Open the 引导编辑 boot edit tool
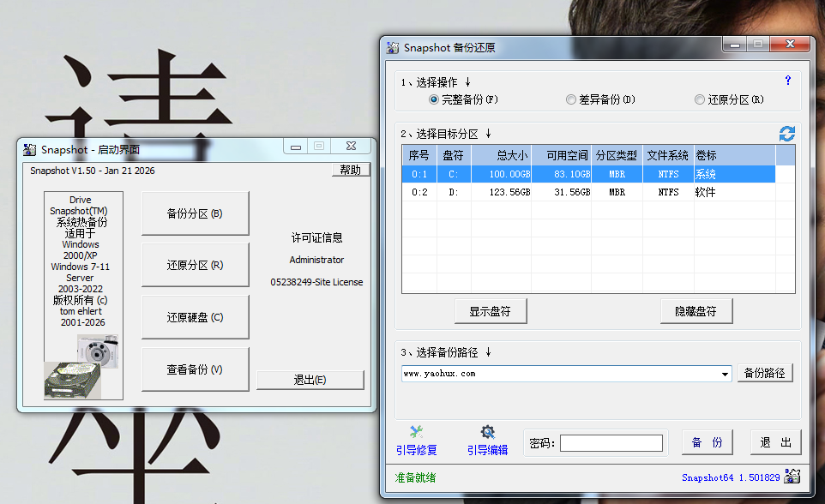The image size is (825, 504). (x=487, y=441)
